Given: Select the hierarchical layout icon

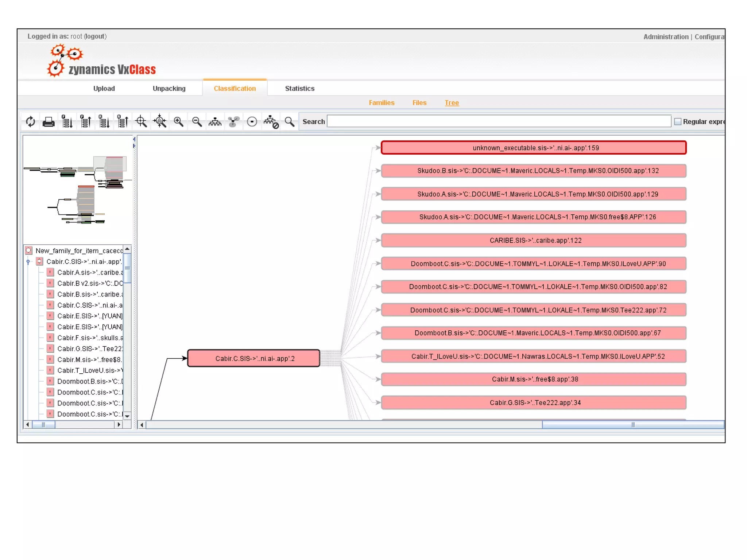Looking at the screenshot, I should 215,122.
